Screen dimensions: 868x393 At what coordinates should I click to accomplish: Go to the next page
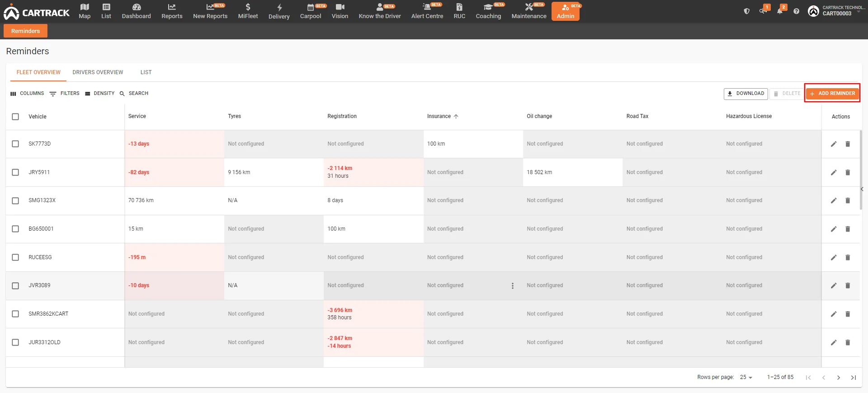[x=839, y=378]
